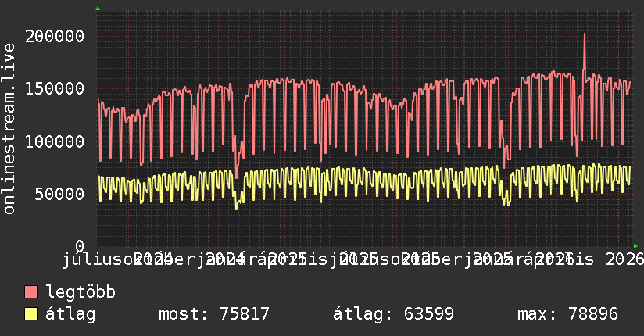Click the red legtöbb legend swatch
The height and width of the screenshot is (336, 644).
click(30, 291)
